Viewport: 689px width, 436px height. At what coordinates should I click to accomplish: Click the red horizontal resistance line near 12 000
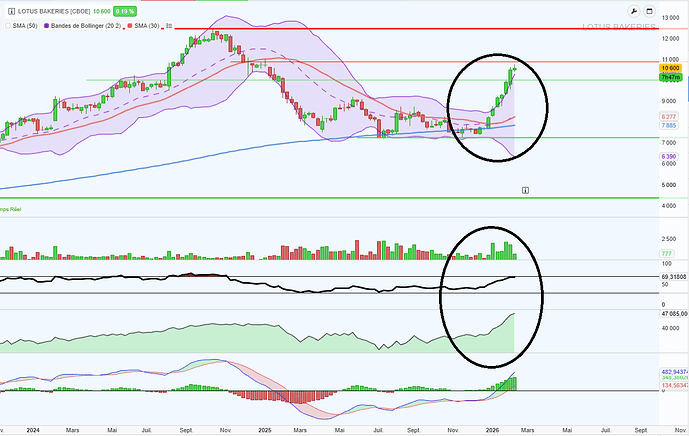400,29
